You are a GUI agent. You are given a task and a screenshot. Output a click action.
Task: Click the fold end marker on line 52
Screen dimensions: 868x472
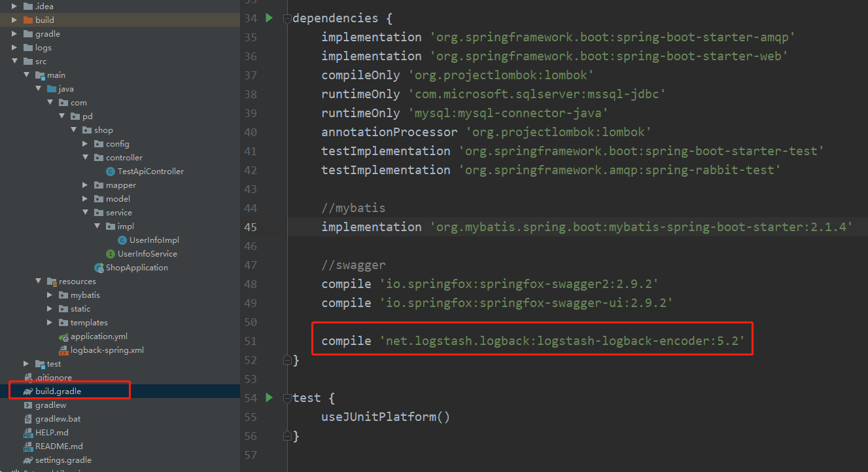[286, 360]
